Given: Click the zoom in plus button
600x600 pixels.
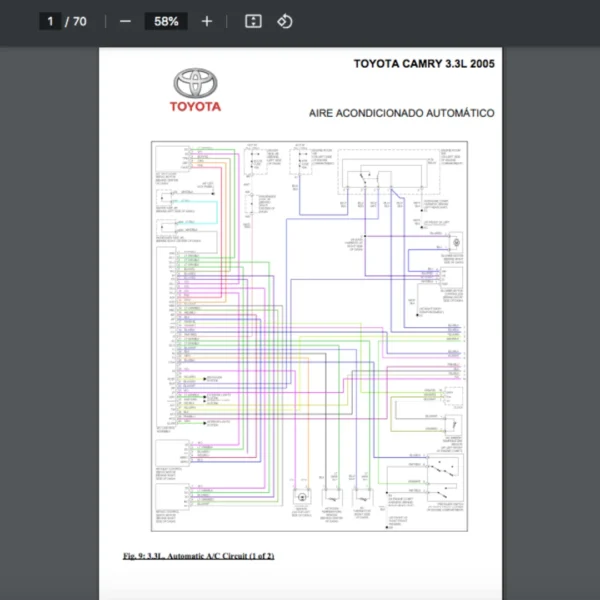Looking at the screenshot, I should (207, 21).
